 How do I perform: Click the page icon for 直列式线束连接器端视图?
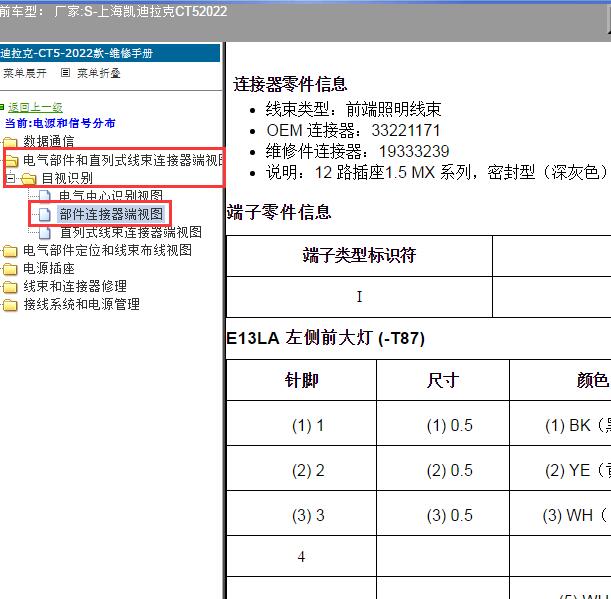[x=45, y=233]
